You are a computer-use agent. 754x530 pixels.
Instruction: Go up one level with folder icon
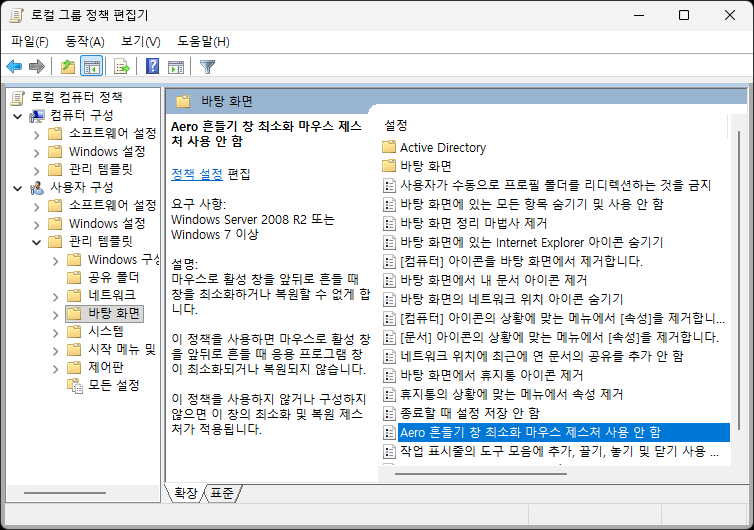(x=67, y=67)
